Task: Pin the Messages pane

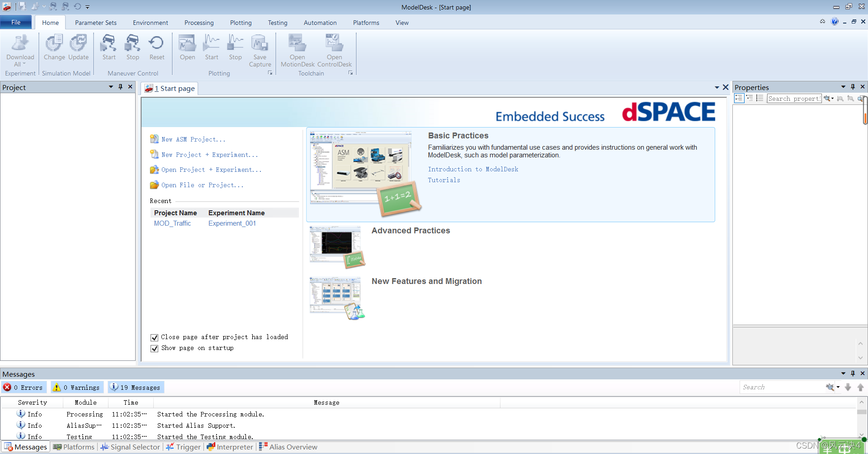Action: tap(853, 374)
